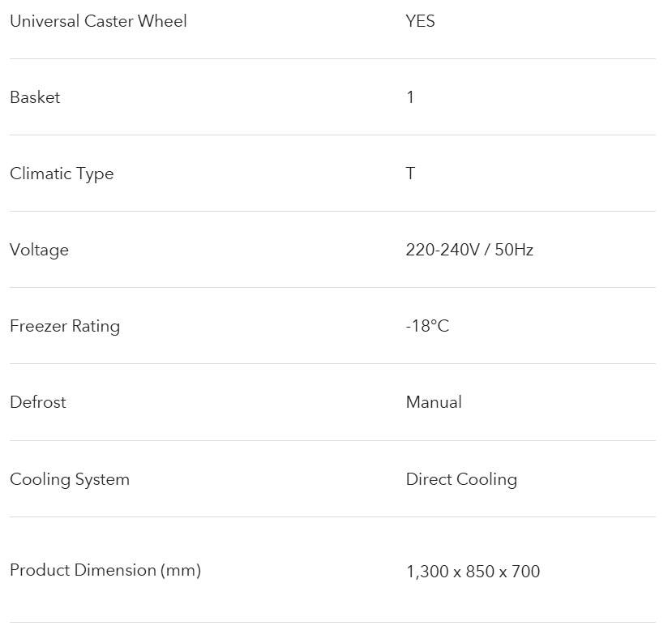Click the Voltage specification label
Screen dimensions: 672x630
[x=39, y=250]
